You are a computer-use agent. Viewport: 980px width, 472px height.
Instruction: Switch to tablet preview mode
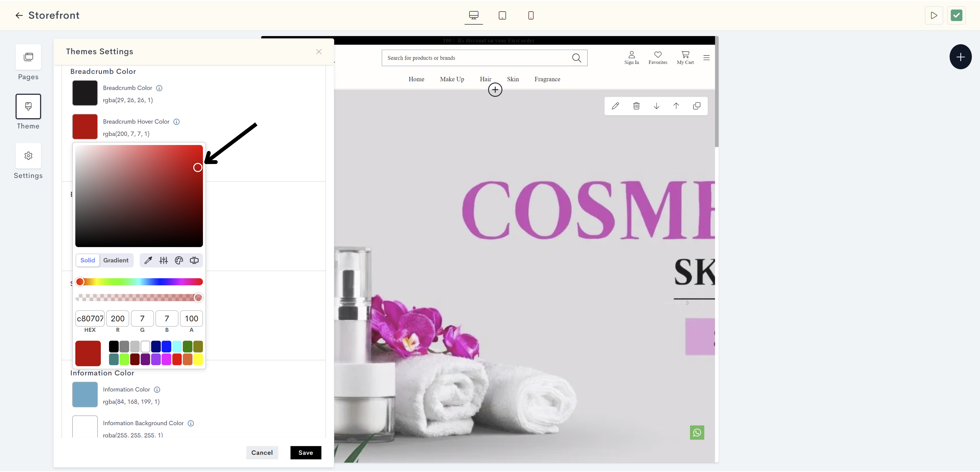tap(502, 15)
